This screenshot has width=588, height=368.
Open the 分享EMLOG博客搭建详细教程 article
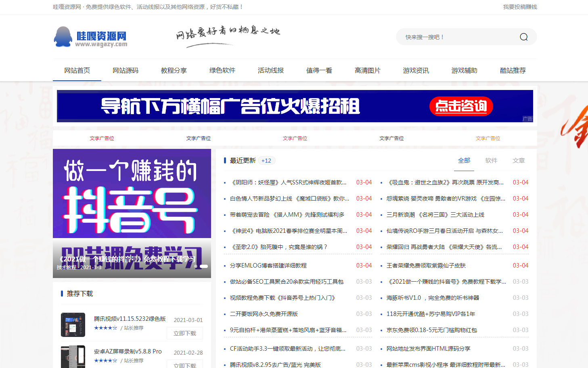pos(268,266)
